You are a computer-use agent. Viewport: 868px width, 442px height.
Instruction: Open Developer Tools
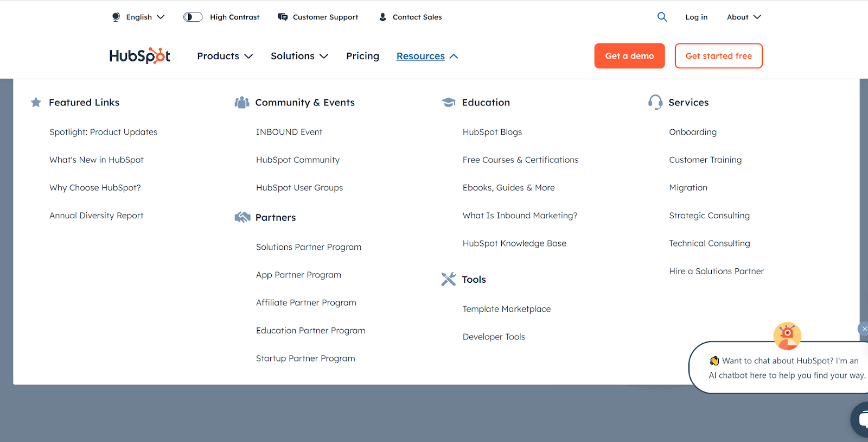point(494,337)
